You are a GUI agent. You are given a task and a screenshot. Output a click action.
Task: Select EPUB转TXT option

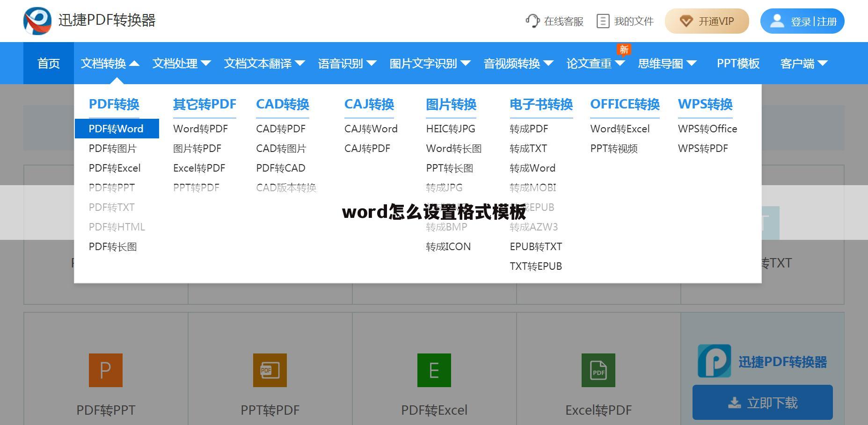536,246
